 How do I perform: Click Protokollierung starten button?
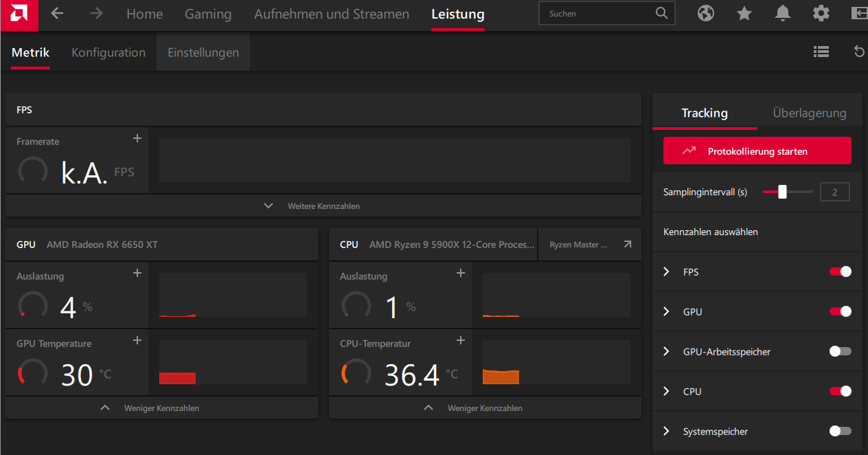coord(757,151)
